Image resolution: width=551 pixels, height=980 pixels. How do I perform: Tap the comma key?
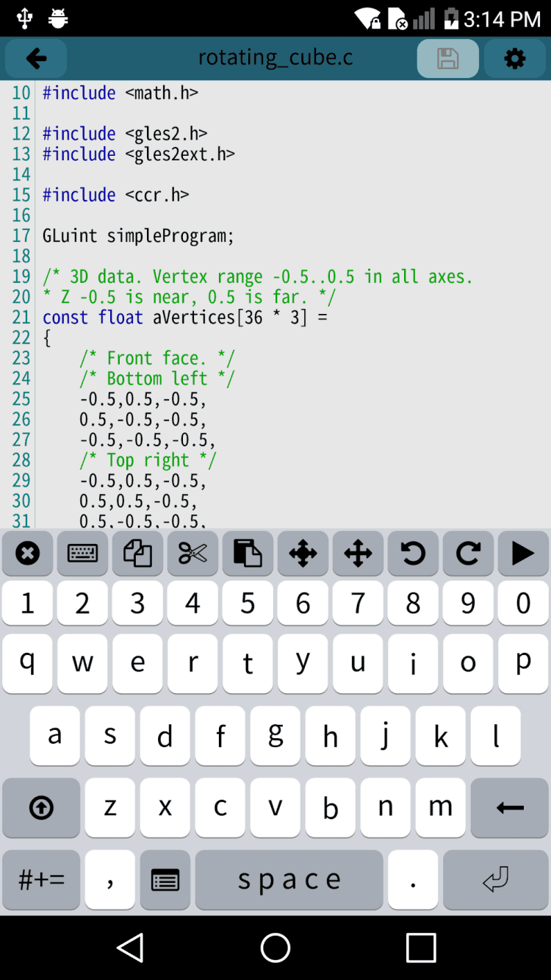point(110,880)
